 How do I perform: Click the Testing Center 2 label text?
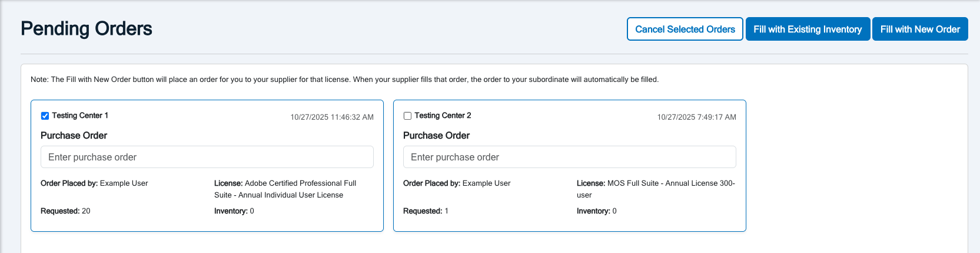click(x=443, y=116)
